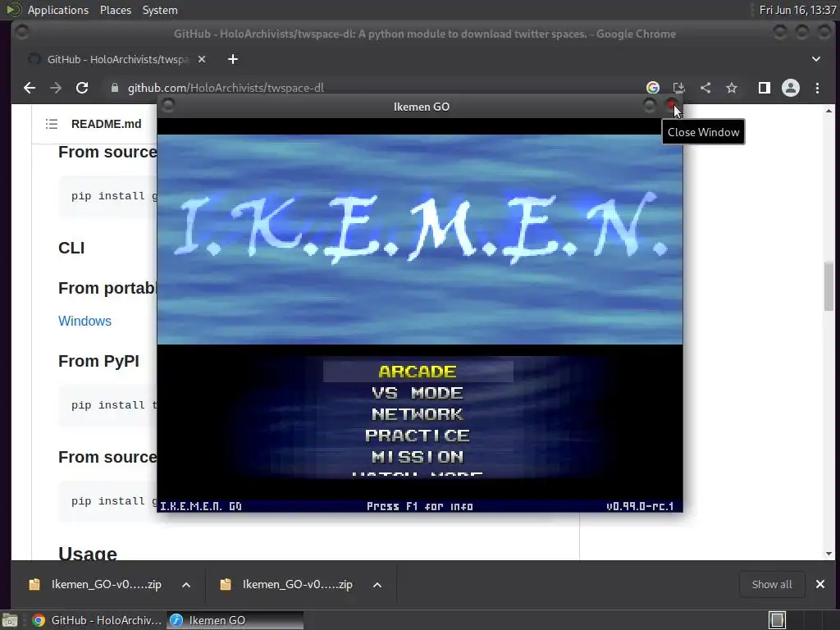Screen dimensions: 840x630
Task: Open Applications menu
Action: coord(58,10)
